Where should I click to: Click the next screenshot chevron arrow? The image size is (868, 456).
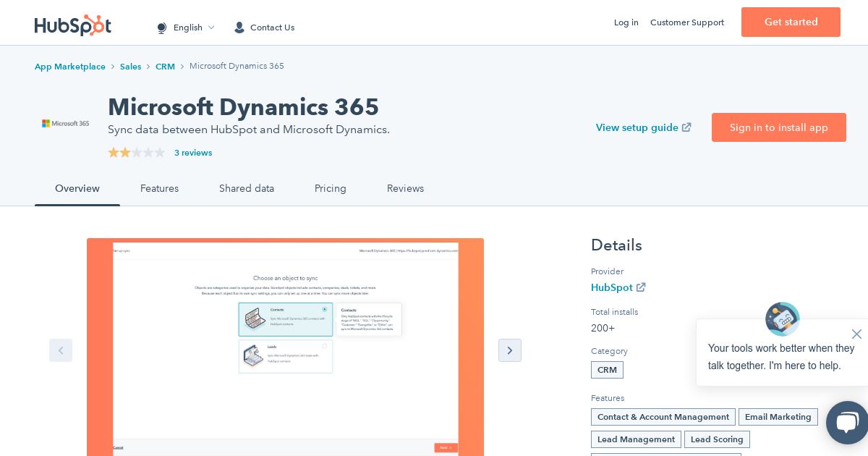tap(510, 350)
